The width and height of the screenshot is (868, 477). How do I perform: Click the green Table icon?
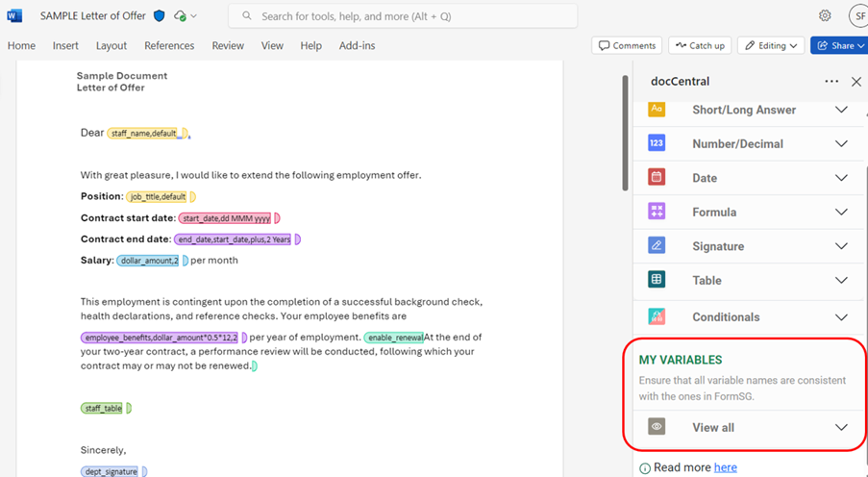tap(657, 280)
